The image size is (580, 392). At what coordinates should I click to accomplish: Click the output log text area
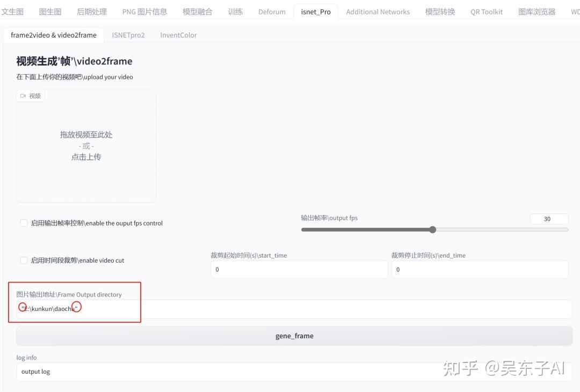pos(294,372)
